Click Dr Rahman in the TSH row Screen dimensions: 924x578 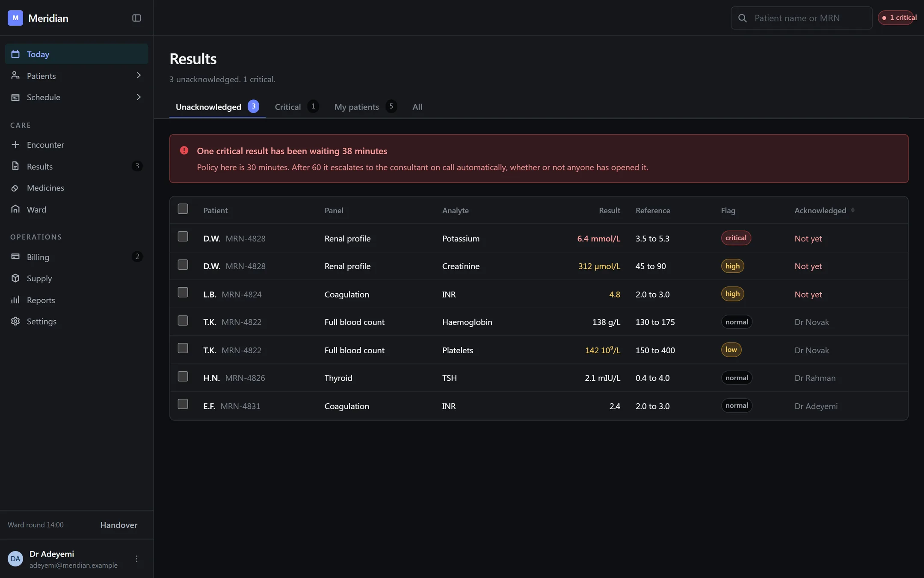click(x=815, y=378)
